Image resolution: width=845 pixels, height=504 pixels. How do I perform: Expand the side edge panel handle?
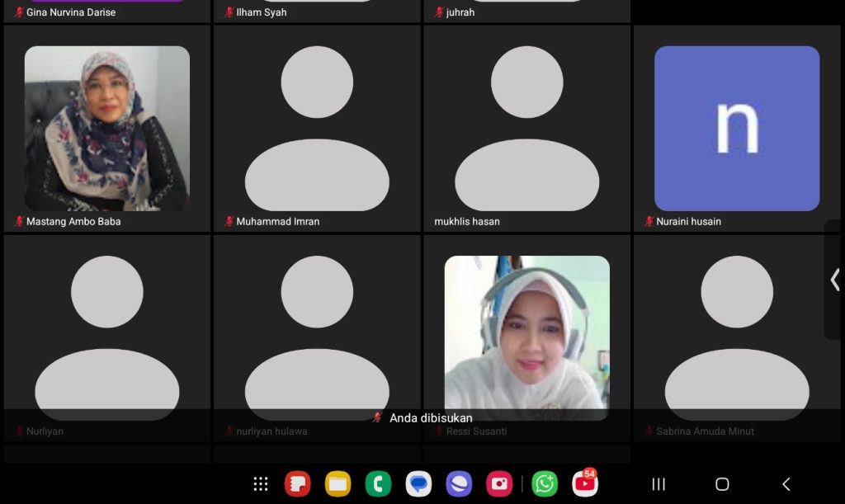[834, 280]
